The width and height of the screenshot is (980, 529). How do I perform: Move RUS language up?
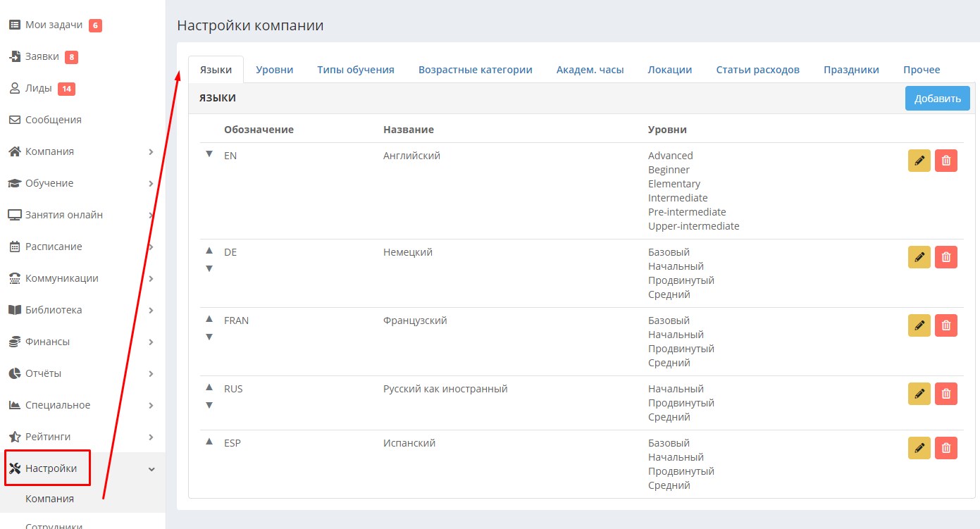tap(209, 387)
